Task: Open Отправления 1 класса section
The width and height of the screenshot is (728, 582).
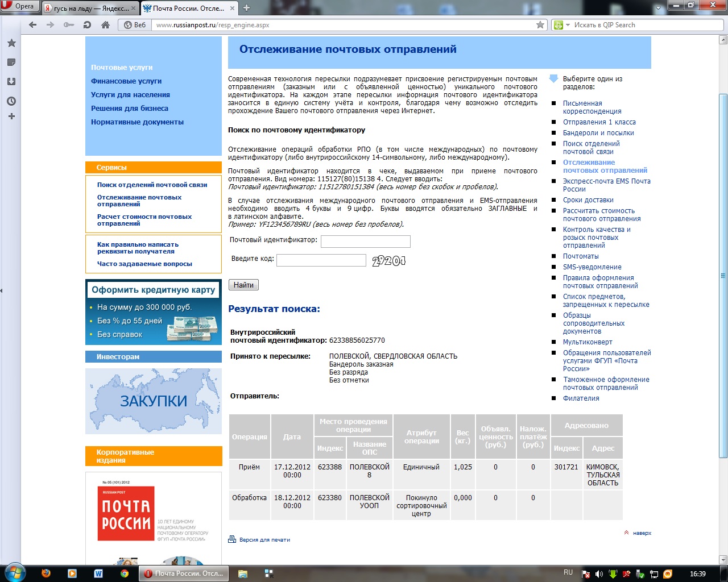Action: 599,122
